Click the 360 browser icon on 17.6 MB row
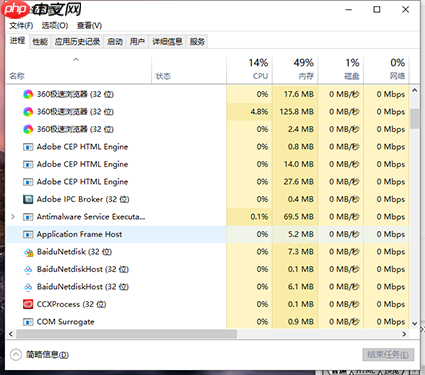This screenshot has height=375, width=425. click(x=28, y=94)
